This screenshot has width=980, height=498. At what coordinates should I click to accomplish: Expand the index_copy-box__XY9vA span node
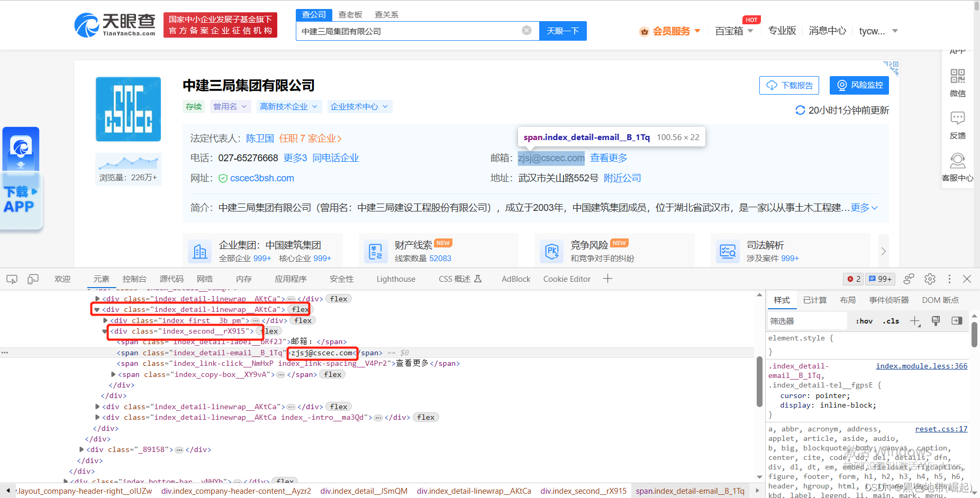[113, 375]
